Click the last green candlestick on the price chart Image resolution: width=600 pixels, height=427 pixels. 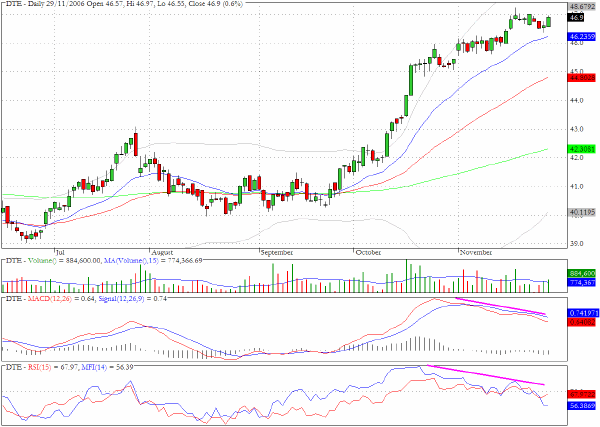click(549, 21)
